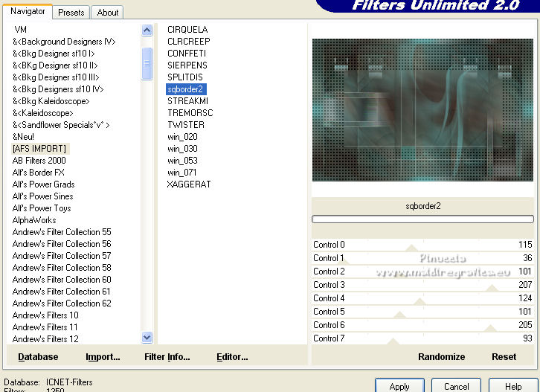Select the [AFS IMPORT] category

pos(39,149)
